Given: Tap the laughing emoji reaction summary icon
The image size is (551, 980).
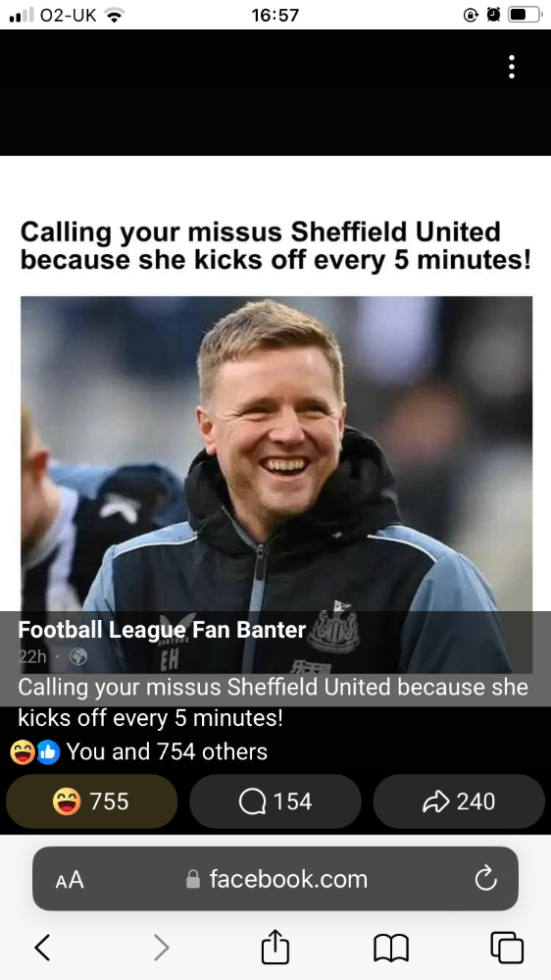Looking at the screenshot, I should [x=23, y=751].
